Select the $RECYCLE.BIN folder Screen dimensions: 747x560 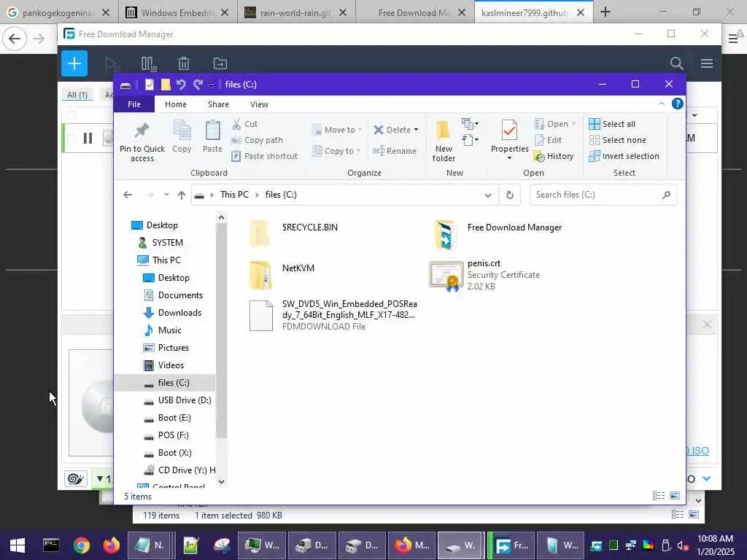click(293, 233)
